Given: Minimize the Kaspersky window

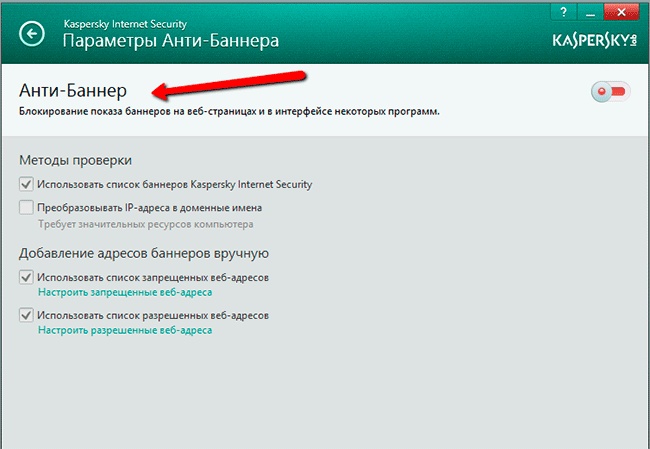Looking at the screenshot, I should 590,12.
